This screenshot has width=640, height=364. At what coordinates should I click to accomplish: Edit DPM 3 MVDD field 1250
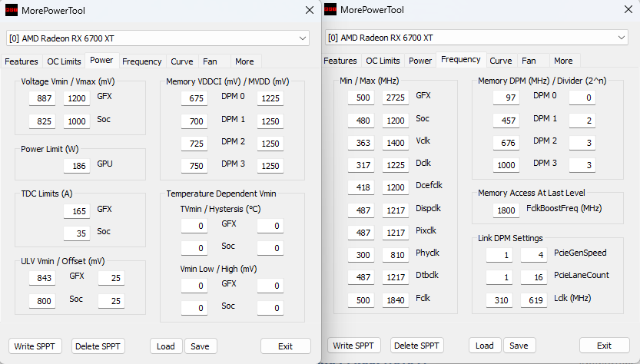coord(270,166)
